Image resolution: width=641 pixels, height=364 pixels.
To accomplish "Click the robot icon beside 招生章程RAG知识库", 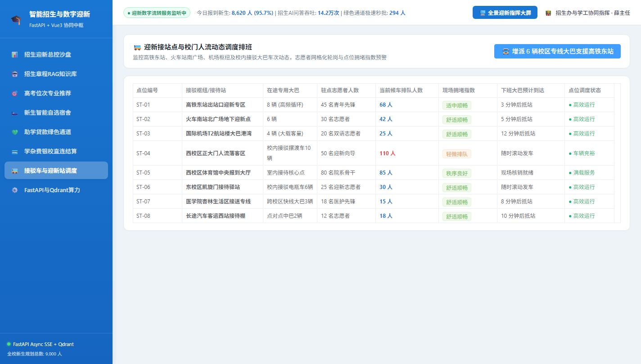I will [x=15, y=74].
